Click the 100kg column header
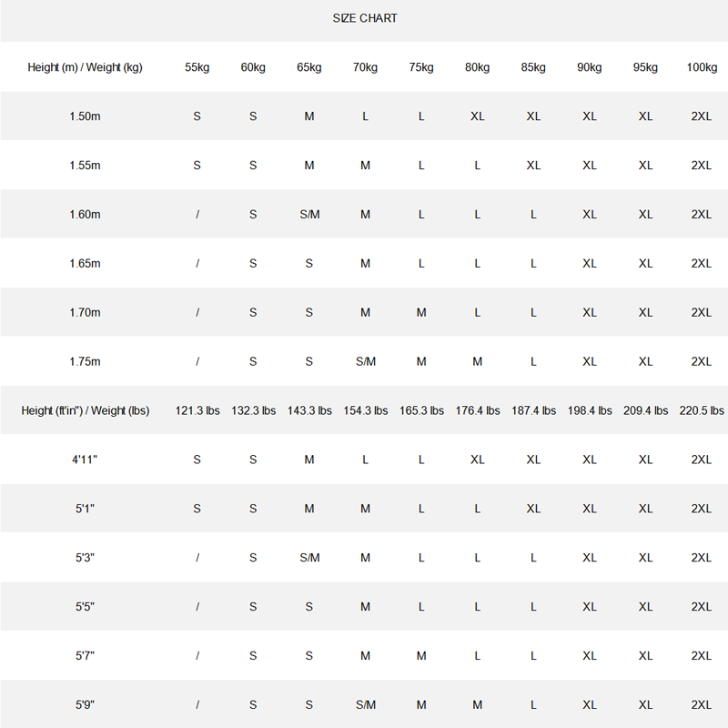 pyautogui.click(x=702, y=67)
